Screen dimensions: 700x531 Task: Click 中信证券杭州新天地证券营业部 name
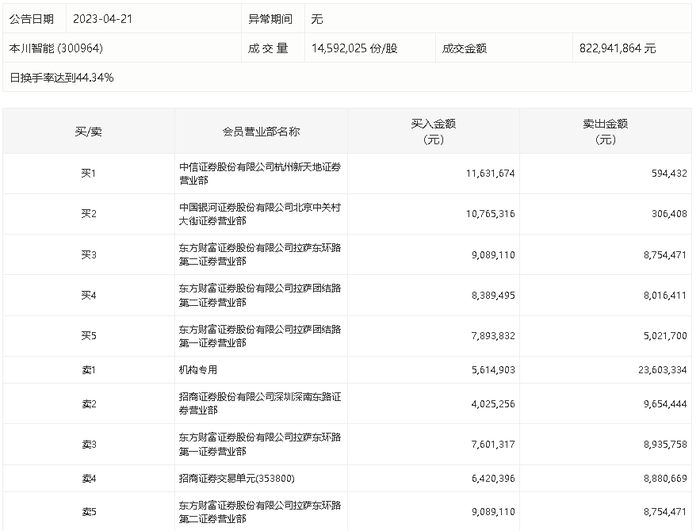(x=260, y=173)
